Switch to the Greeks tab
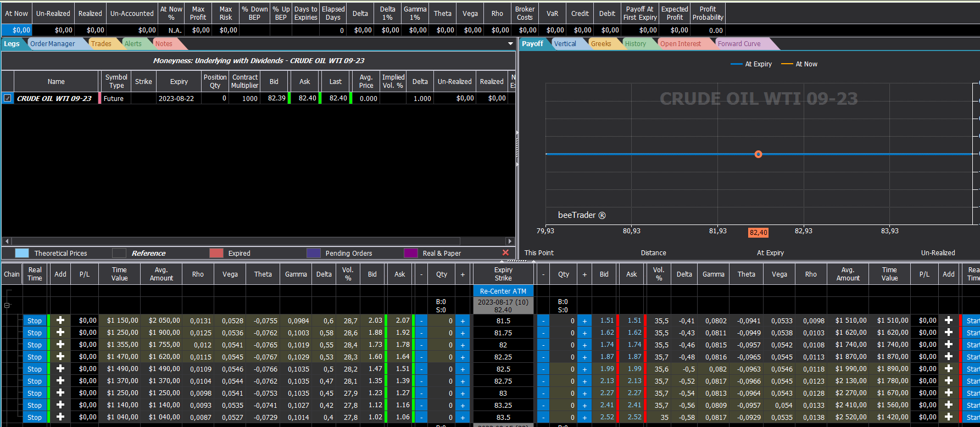Screen dimensions: 980x427 601,44
